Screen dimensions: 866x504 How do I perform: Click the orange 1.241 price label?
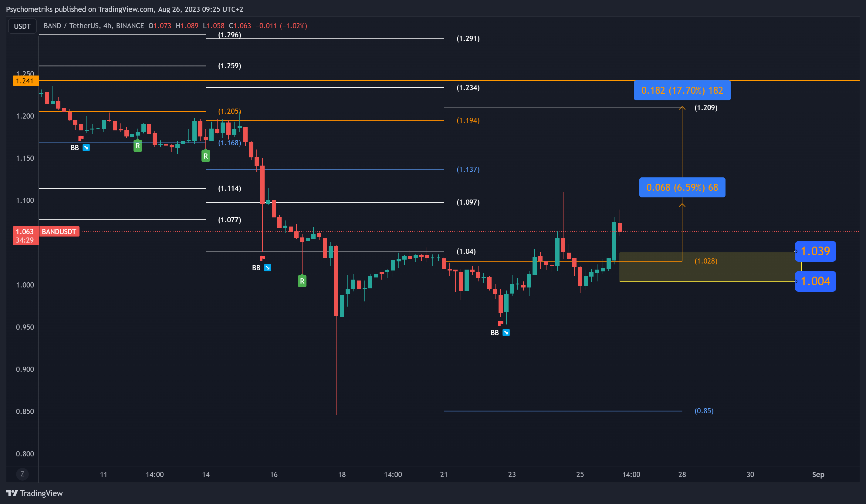pos(25,81)
